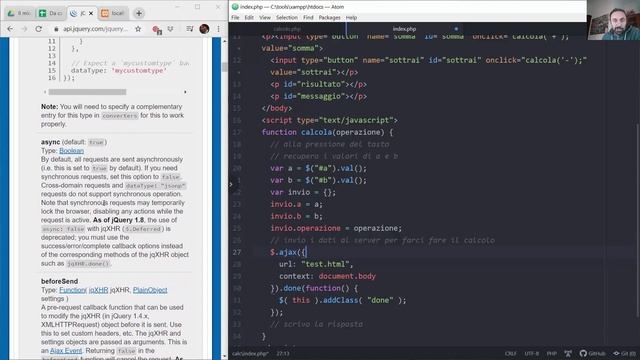The width and height of the screenshot is (640, 360).
Task: Open the Function type link
Action: (x=73, y=290)
